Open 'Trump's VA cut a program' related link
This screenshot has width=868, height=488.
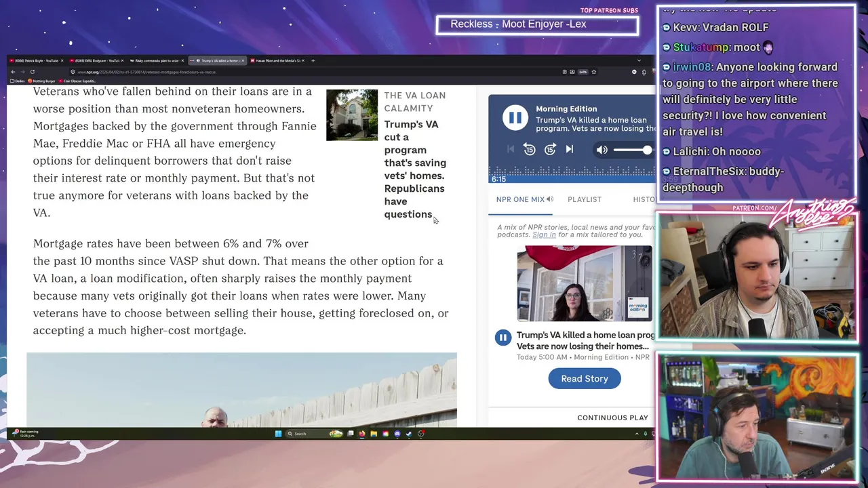click(x=415, y=169)
